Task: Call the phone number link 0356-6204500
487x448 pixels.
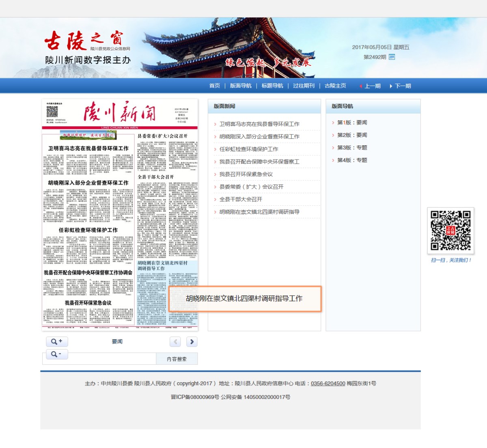Action: coord(328,383)
